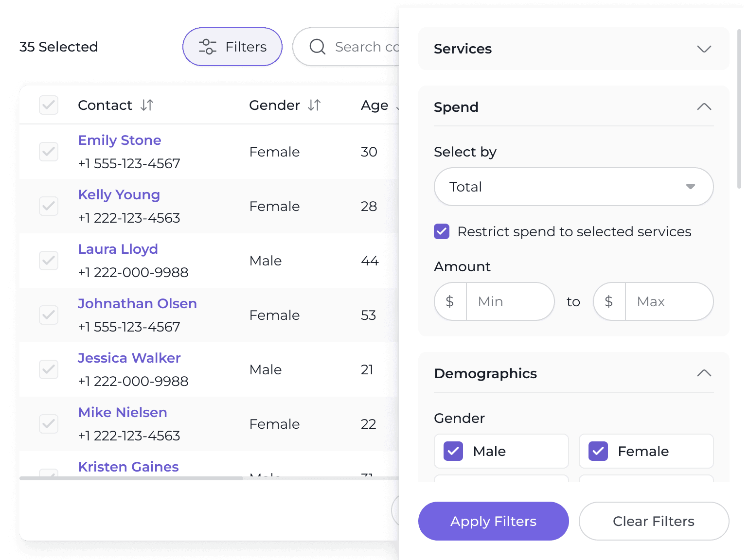
Task: Toggle the checkbox for Emily Stone row
Action: 49,152
